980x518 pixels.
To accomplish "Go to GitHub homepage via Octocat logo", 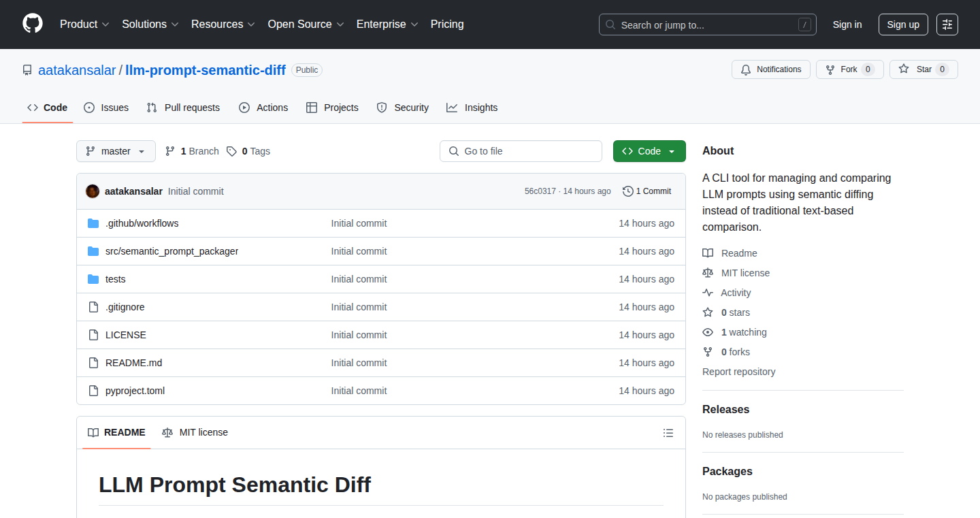I will click(x=33, y=24).
